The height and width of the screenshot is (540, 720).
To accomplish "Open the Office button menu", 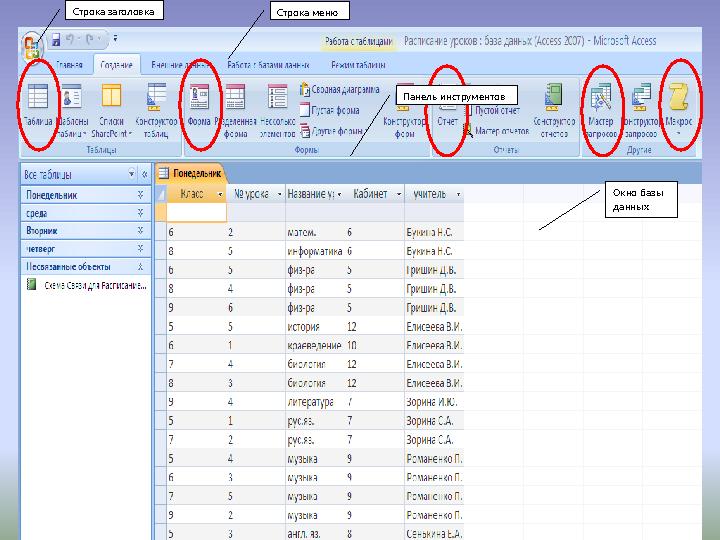I will (32, 46).
